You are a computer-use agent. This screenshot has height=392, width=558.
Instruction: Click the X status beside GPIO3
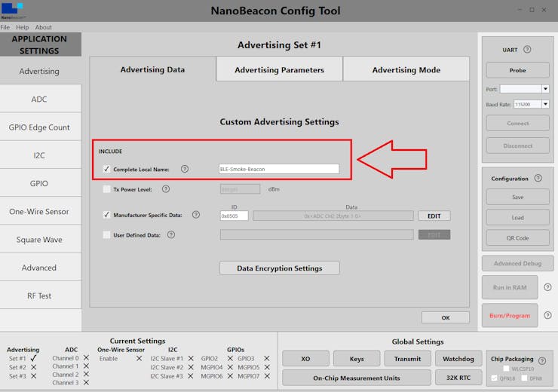[x=266, y=359]
